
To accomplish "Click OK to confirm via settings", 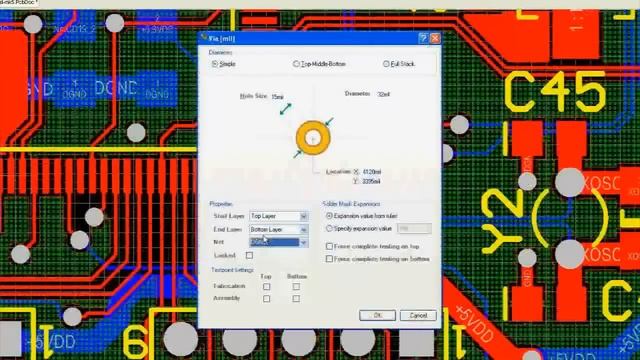I will [x=378, y=315].
